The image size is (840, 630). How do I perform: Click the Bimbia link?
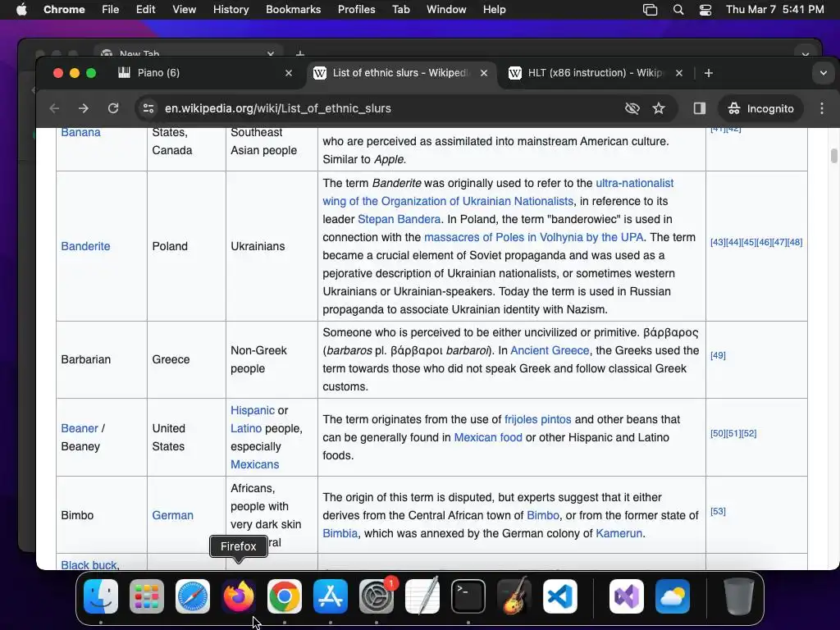point(340,533)
